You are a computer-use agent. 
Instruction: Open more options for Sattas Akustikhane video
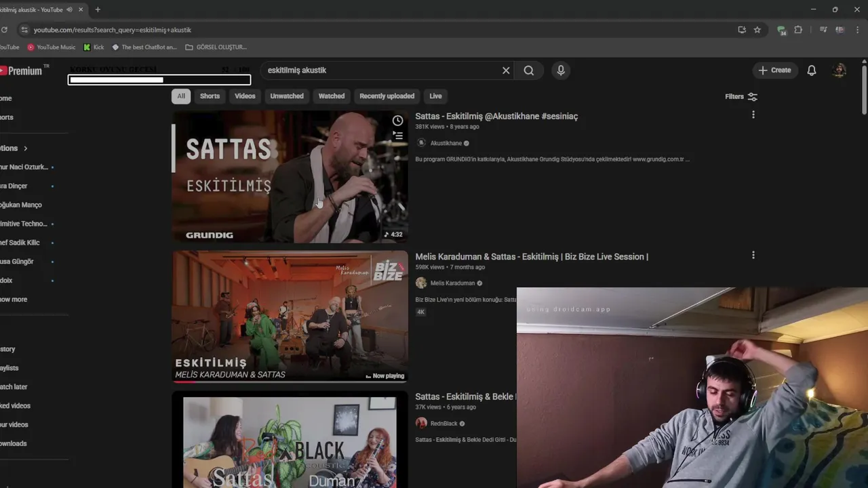pos(753,115)
